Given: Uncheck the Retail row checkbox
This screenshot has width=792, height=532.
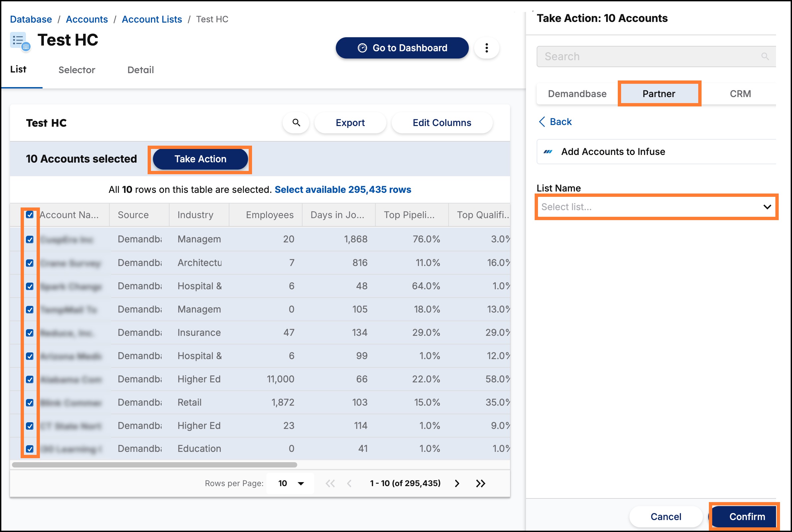Looking at the screenshot, I should [30, 403].
